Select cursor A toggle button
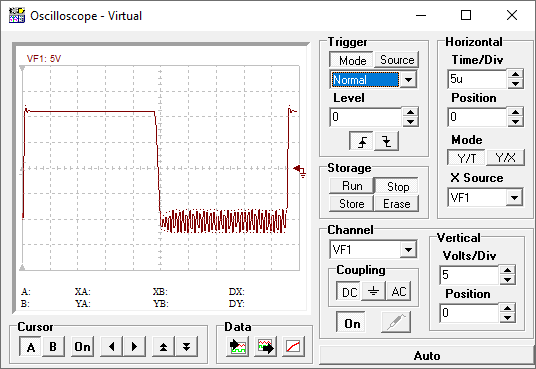536x369 pixels. click(x=30, y=347)
